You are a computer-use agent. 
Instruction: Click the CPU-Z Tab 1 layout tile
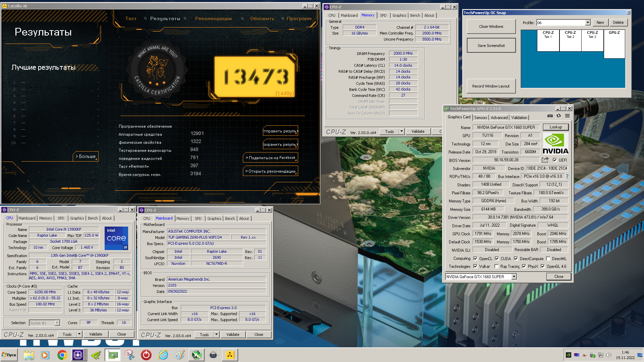tap(548, 41)
